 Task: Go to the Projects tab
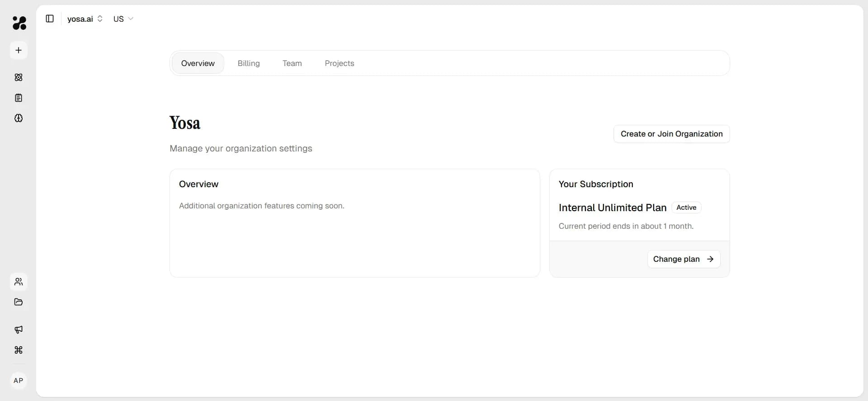339,63
